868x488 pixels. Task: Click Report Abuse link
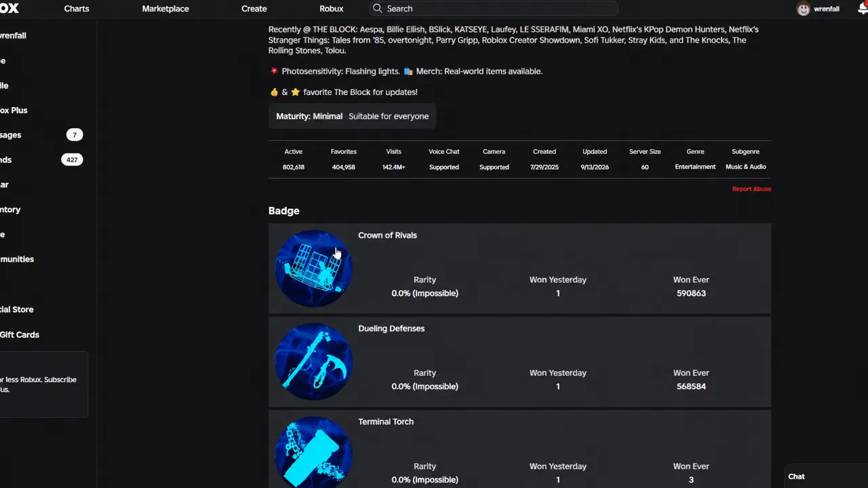pos(751,189)
